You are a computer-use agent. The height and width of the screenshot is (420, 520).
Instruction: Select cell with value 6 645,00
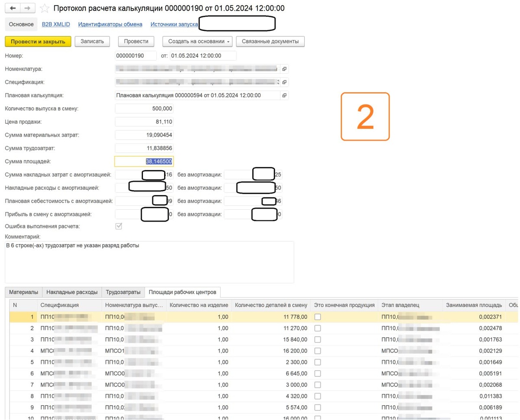pos(271,374)
